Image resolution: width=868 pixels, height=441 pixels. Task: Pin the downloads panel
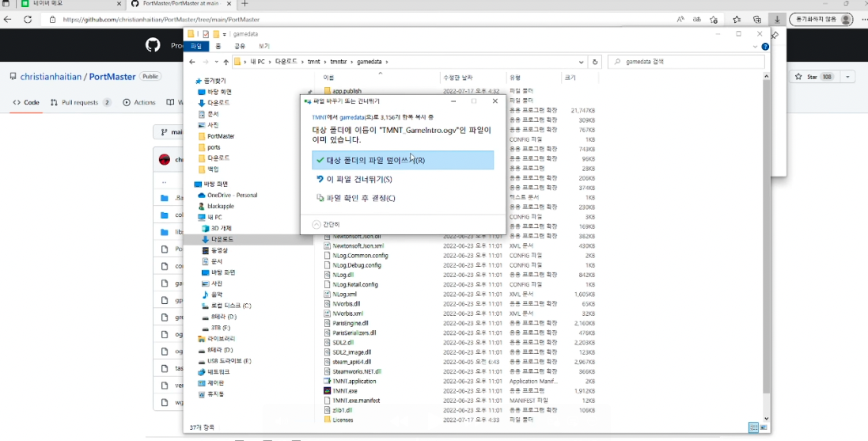775,35
